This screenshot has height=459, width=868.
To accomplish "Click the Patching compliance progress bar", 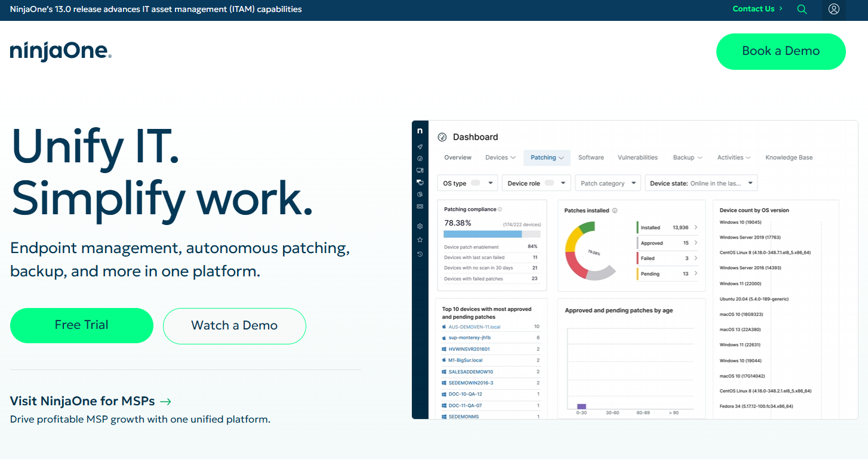I will [492, 234].
